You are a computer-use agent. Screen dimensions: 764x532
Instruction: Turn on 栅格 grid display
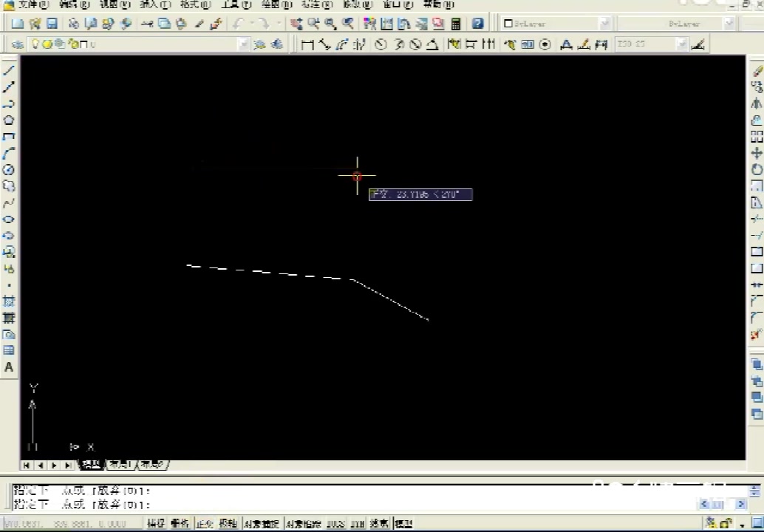pyautogui.click(x=180, y=522)
